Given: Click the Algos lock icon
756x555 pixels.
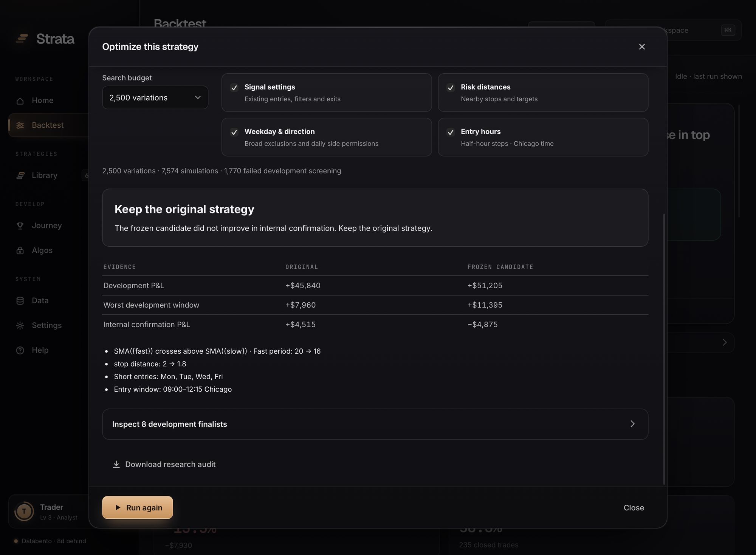Looking at the screenshot, I should tap(20, 251).
